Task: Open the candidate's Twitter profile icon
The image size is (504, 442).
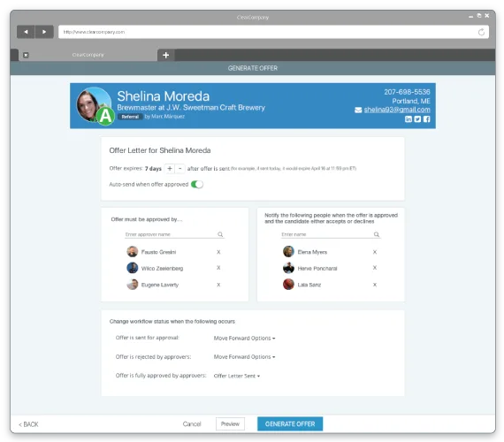Action: click(417, 119)
